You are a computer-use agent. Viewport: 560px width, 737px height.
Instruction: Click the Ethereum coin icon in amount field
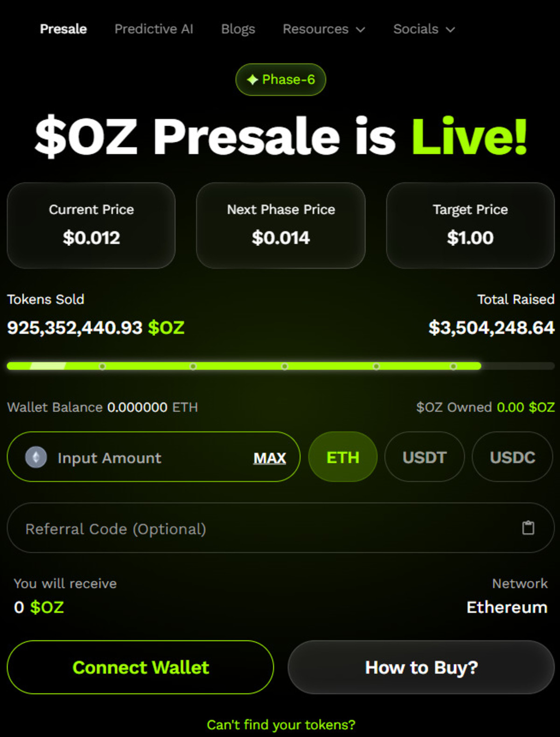36,457
